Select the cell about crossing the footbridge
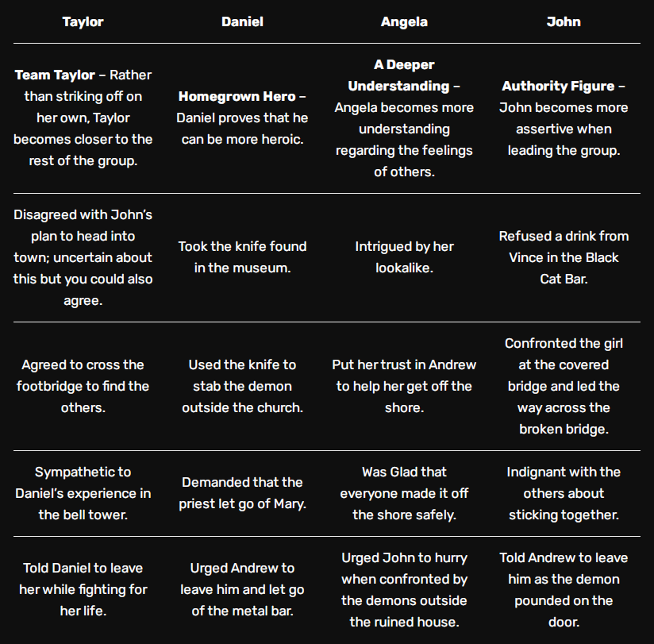This screenshot has width=654, height=644. tap(83, 386)
